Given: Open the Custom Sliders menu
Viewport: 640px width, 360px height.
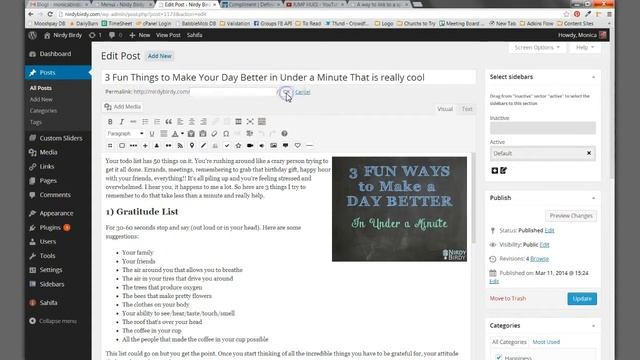Looking at the screenshot, I should [x=61, y=138].
